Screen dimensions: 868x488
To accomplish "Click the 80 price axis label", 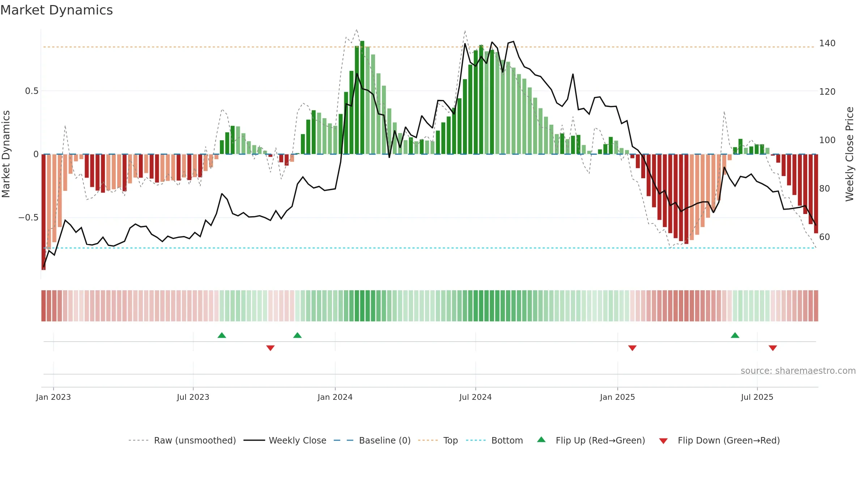I will pos(825,189).
